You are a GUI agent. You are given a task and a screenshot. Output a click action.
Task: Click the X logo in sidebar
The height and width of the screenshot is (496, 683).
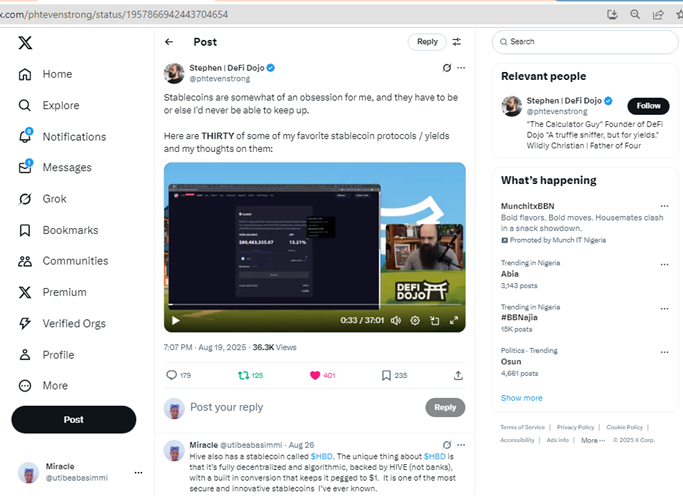[25, 43]
